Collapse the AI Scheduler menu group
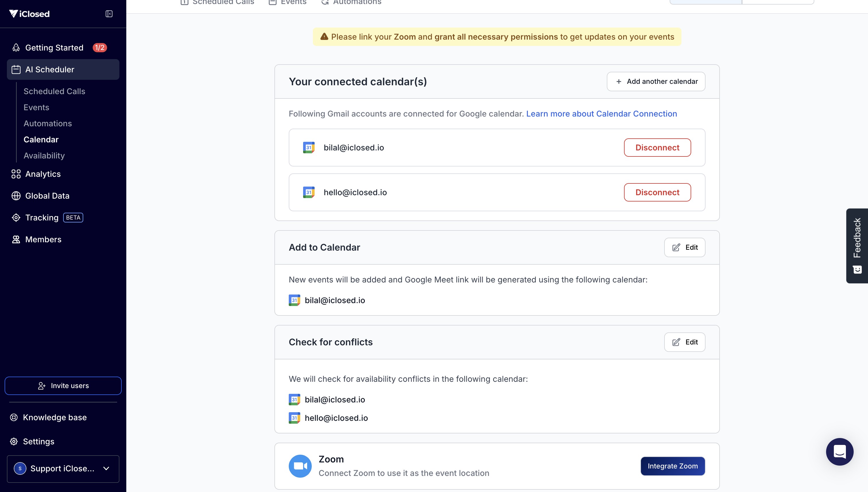Viewport: 868px width, 492px height. (x=63, y=70)
